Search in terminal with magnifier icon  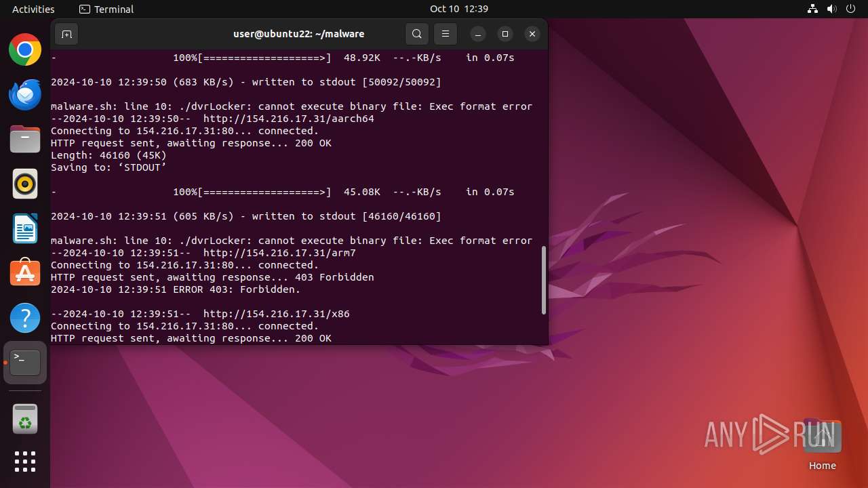tap(417, 34)
